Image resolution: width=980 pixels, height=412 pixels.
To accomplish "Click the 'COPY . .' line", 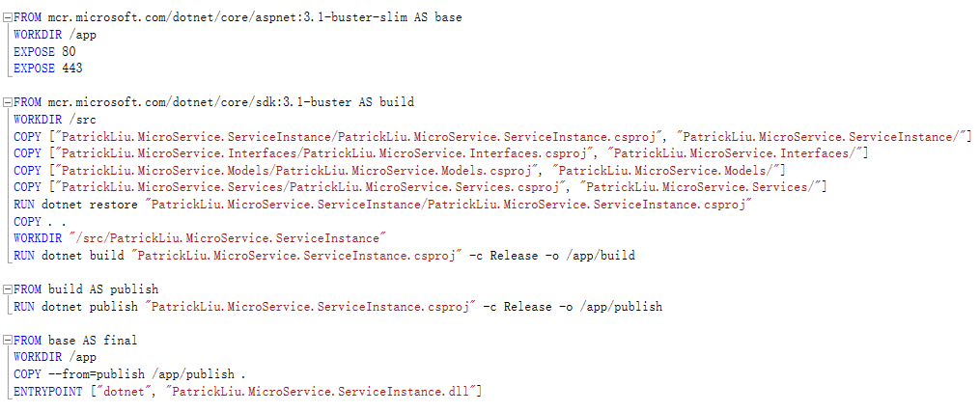I will point(40,222).
